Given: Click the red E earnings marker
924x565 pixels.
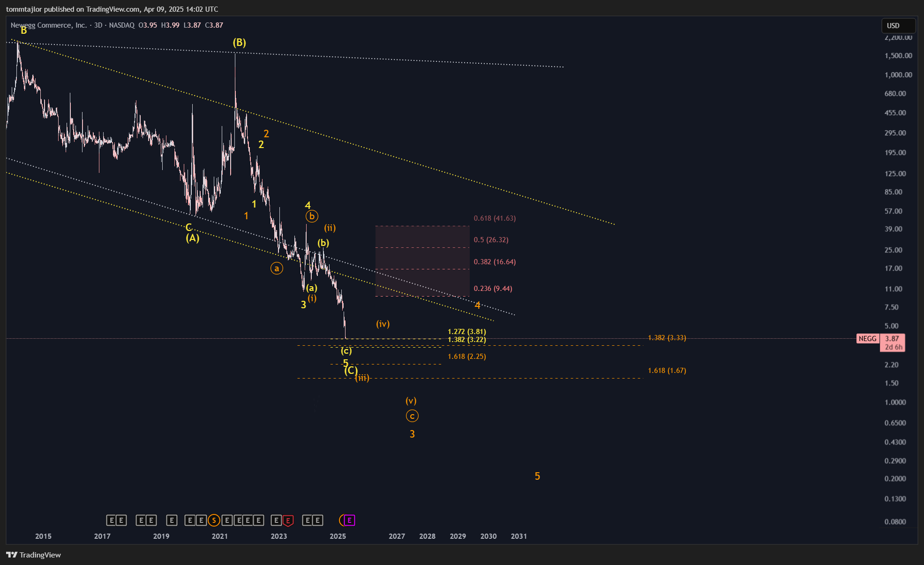Looking at the screenshot, I should click(288, 520).
